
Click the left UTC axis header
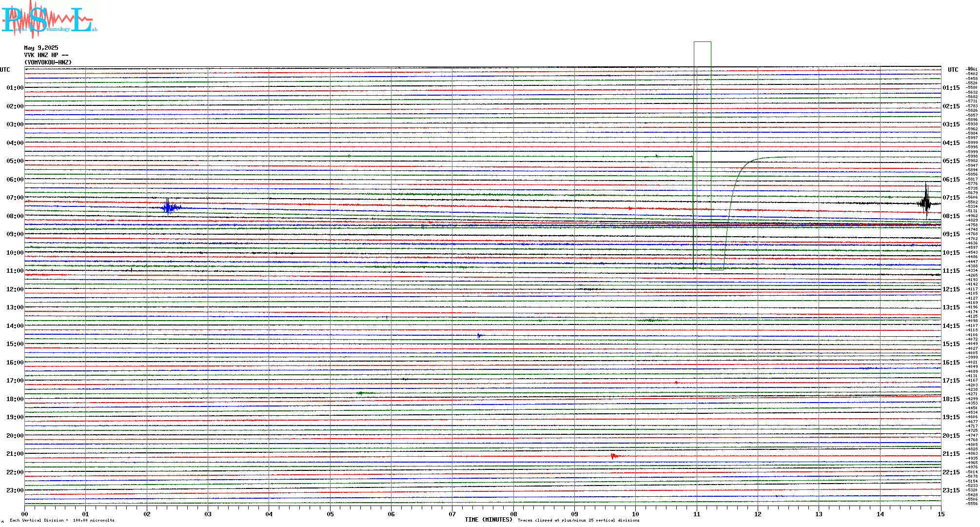[5, 70]
